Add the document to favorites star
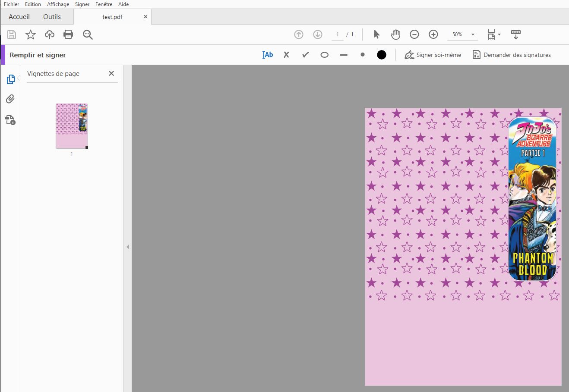 pos(31,34)
